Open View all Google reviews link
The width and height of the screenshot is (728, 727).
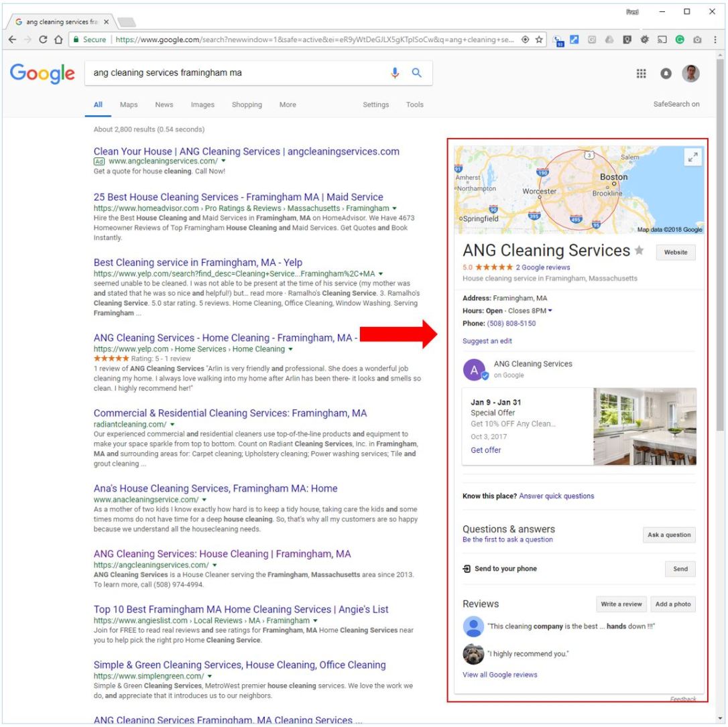point(499,675)
